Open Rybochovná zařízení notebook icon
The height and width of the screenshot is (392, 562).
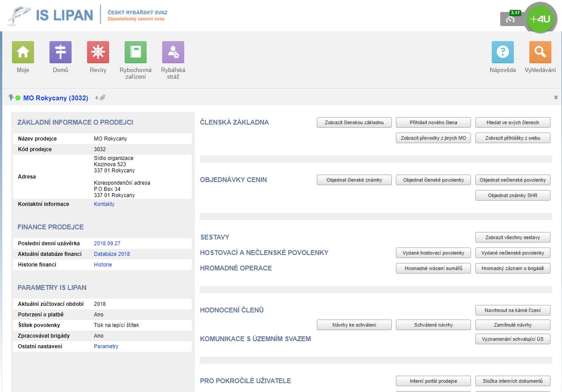tap(136, 53)
